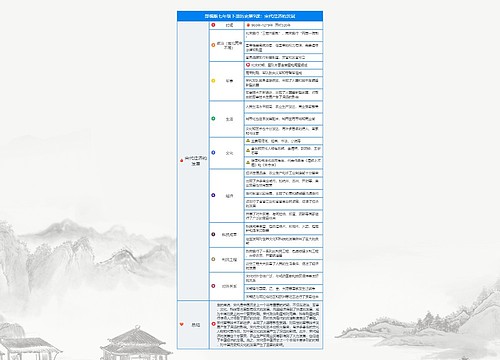
Task: Click the dark brown number 7 priority icon
Action: click(213, 234)
